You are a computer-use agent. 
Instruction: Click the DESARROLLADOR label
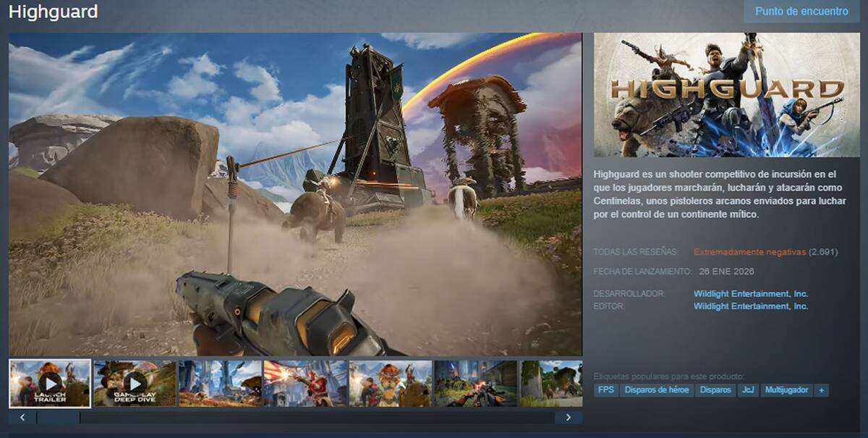click(629, 294)
